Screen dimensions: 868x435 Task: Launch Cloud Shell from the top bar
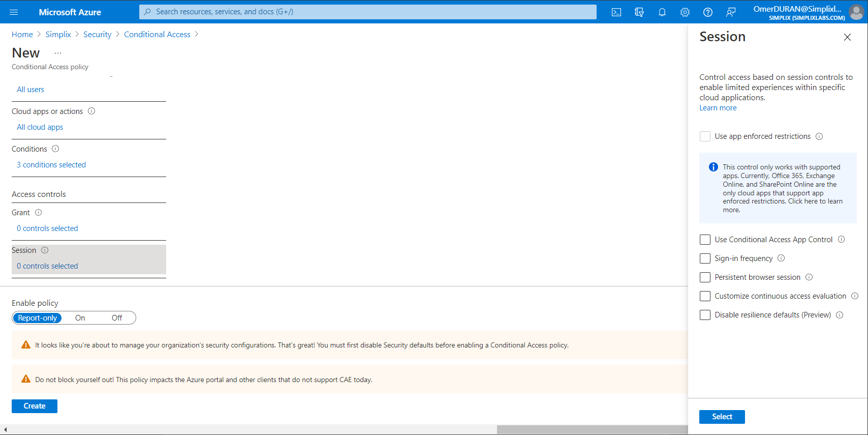click(616, 12)
